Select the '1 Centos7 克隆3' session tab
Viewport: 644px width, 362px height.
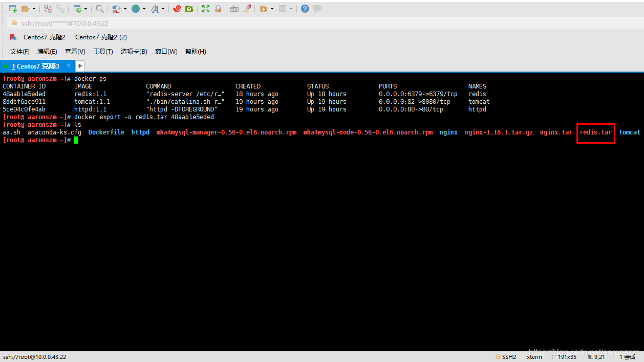click(x=37, y=66)
